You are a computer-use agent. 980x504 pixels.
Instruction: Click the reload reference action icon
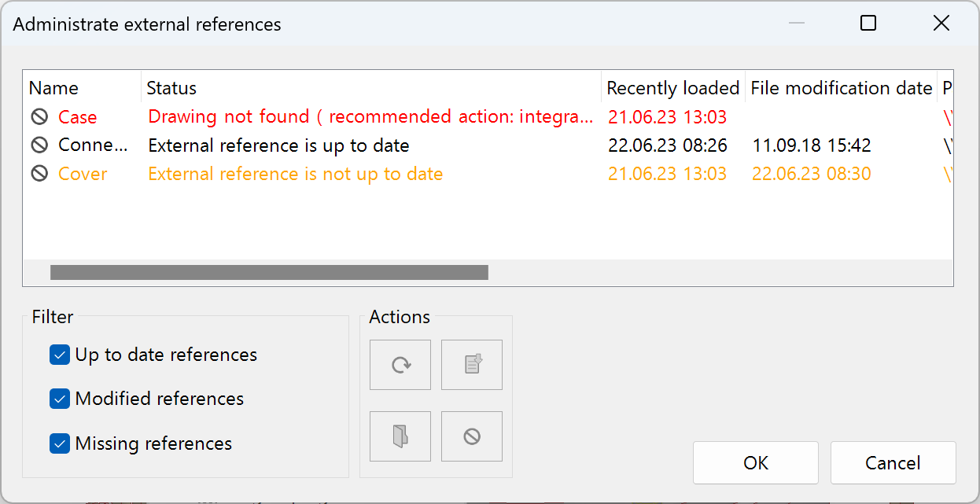[x=400, y=364]
